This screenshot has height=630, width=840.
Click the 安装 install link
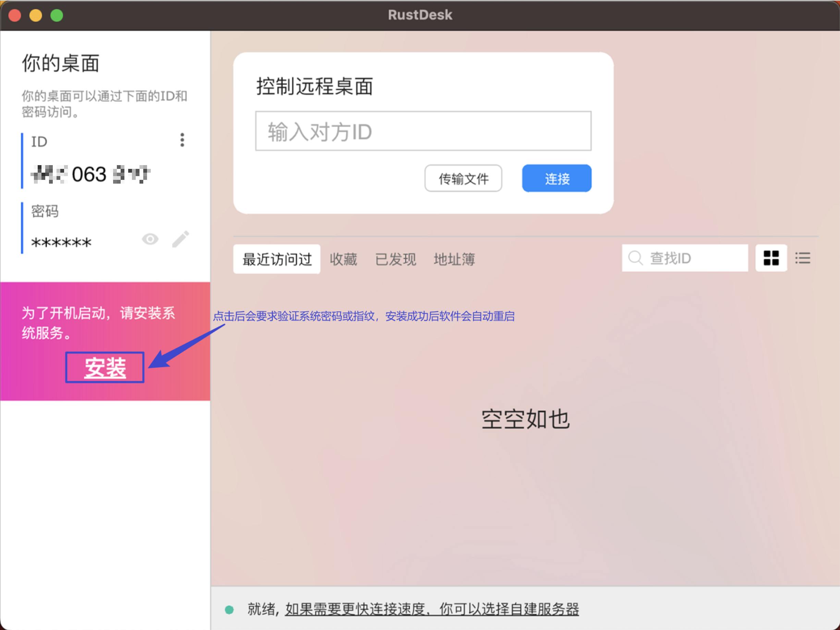click(x=105, y=367)
